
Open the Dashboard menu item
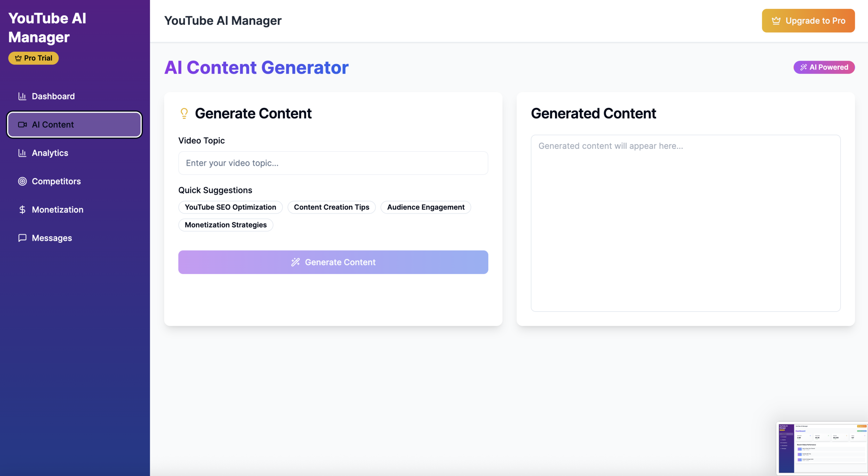pyautogui.click(x=74, y=96)
